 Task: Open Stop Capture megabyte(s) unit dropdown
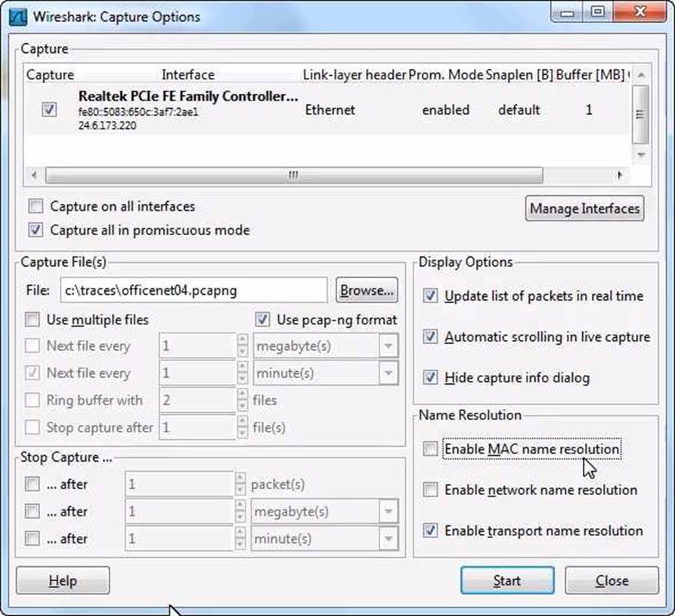(x=389, y=512)
